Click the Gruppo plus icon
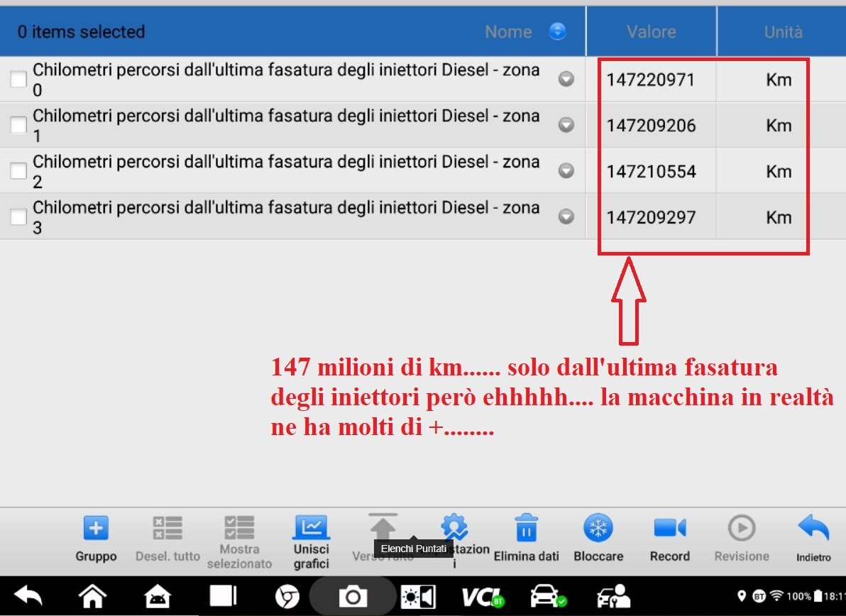The image size is (846, 616). [x=96, y=529]
